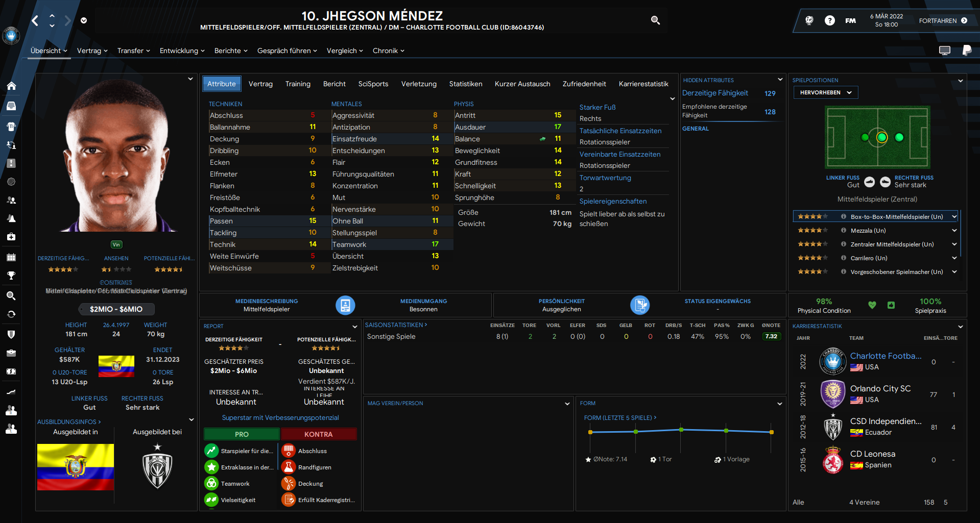The image size is (980, 523).
Task: Switch to the Statistiken tab
Action: (466, 84)
